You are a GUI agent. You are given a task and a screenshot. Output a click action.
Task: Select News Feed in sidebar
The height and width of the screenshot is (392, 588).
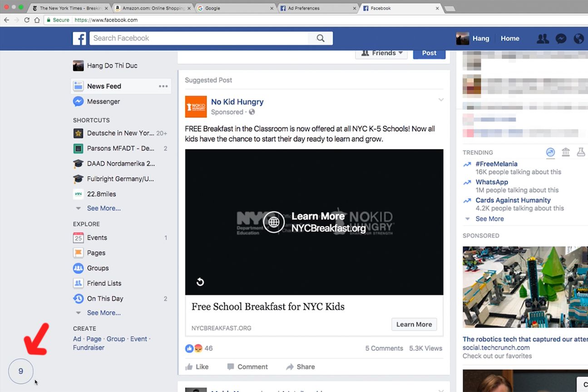121,86
